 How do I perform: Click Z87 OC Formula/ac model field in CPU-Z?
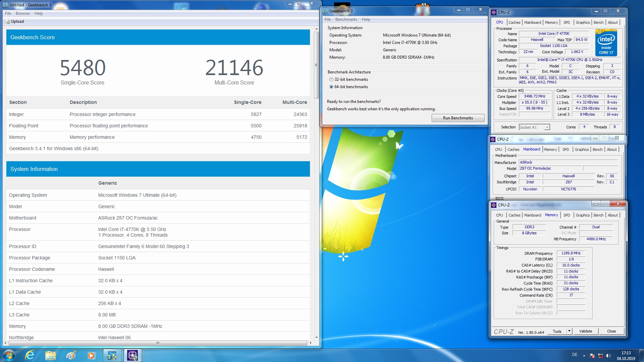[550, 168]
